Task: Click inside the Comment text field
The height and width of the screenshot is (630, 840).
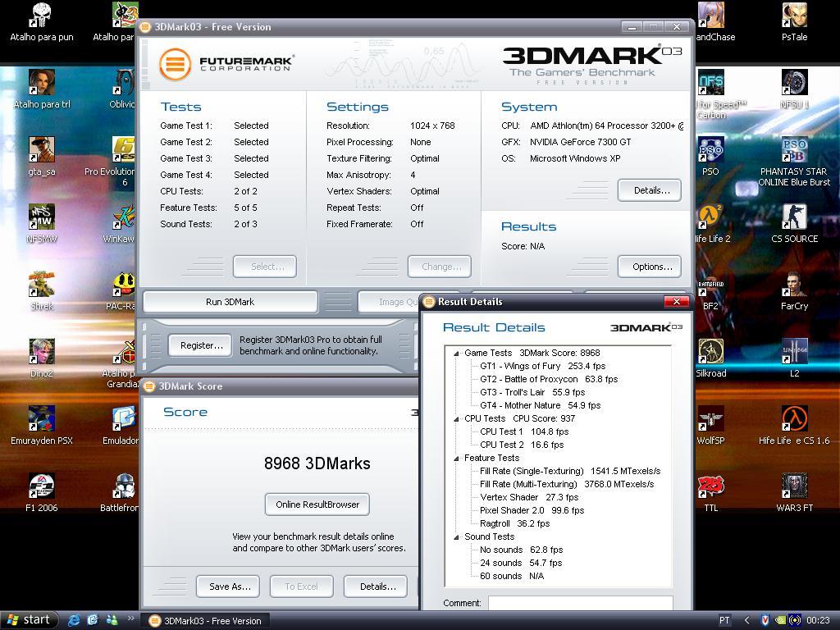Action: pyautogui.click(x=580, y=603)
